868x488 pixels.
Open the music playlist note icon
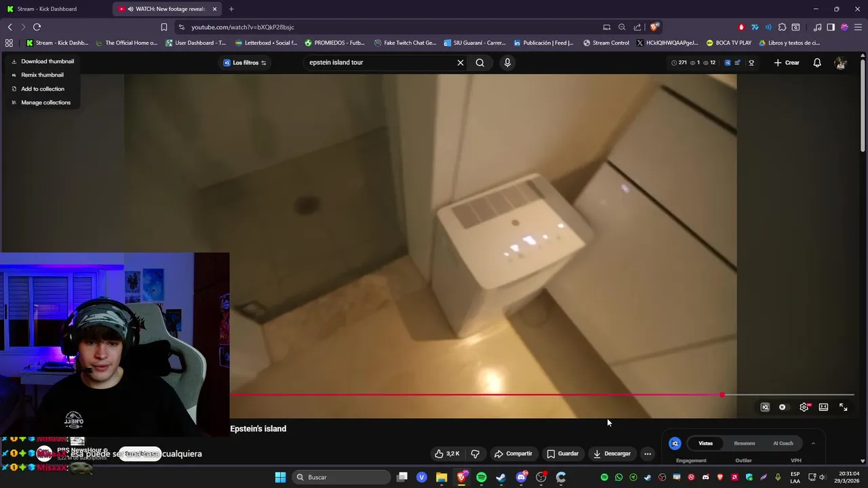[x=817, y=27]
